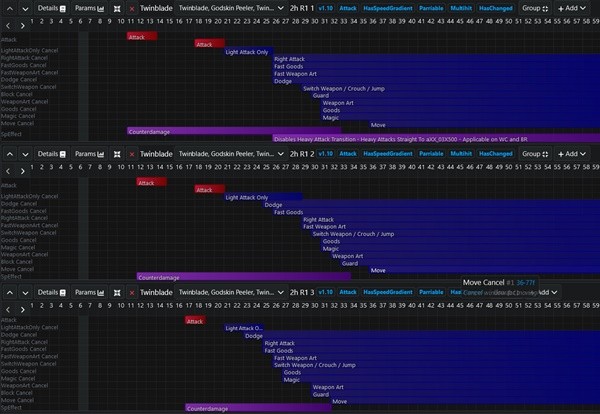Toggle the Parriable tag on 2h R1 1
This screenshot has height=414, width=600.
[x=431, y=8]
